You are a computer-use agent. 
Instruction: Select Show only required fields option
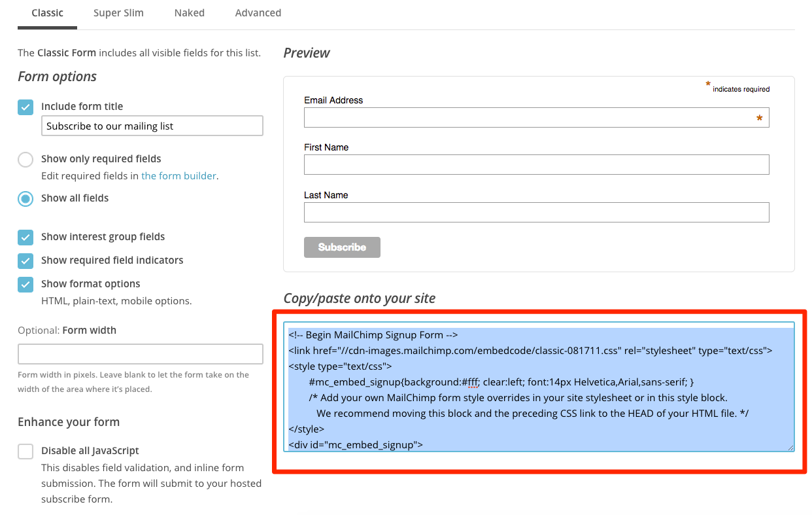[25, 159]
